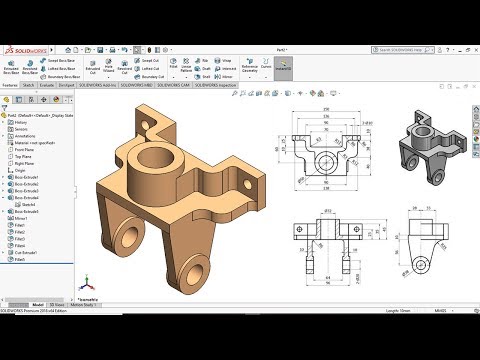This screenshot has width=480, height=360.
Task: Select the Wrap tool
Action: point(223,61)
